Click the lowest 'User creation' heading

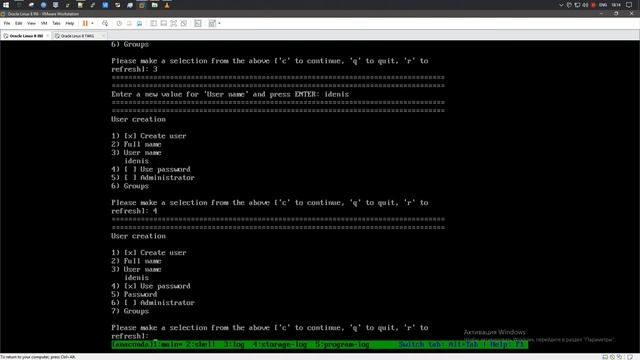click(138, 236)
